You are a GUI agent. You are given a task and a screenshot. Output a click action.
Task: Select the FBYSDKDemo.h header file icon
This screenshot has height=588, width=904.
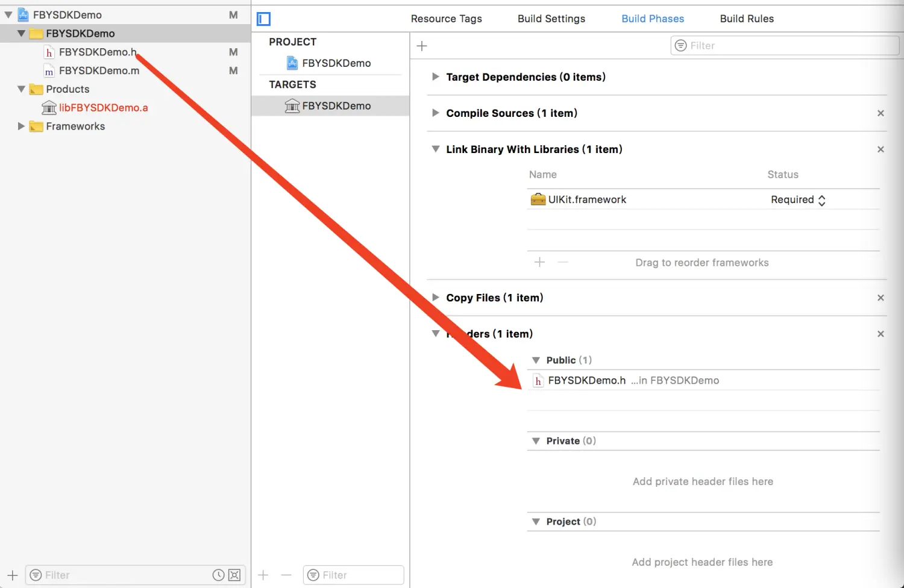[x=49, y=52]
